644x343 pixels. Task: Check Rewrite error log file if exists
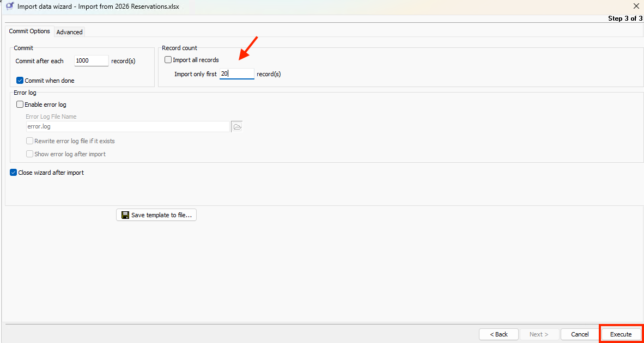(30, 141)
